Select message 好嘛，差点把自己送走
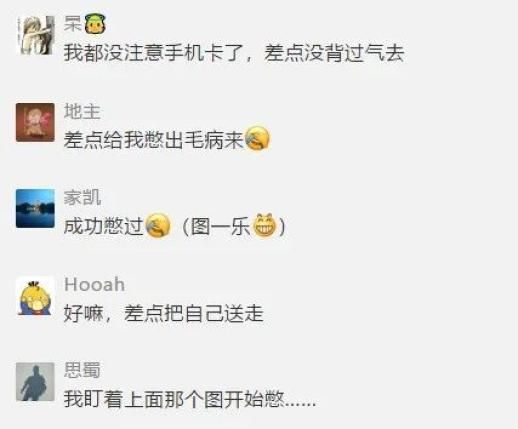The height and width of the screenshot is (429, 518). coord(164,313)
